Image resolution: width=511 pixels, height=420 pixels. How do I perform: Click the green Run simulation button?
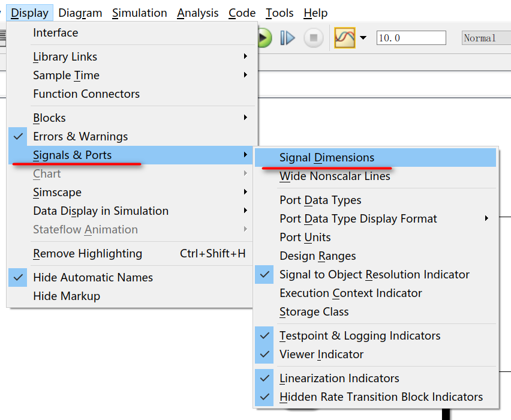click(264, 38)
